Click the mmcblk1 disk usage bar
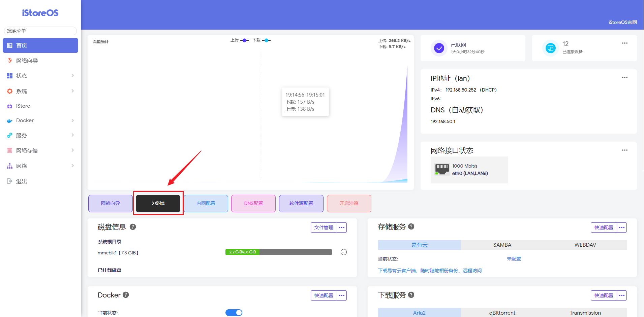Viewport: 644px width, 317px height. [x=279, y=252]
